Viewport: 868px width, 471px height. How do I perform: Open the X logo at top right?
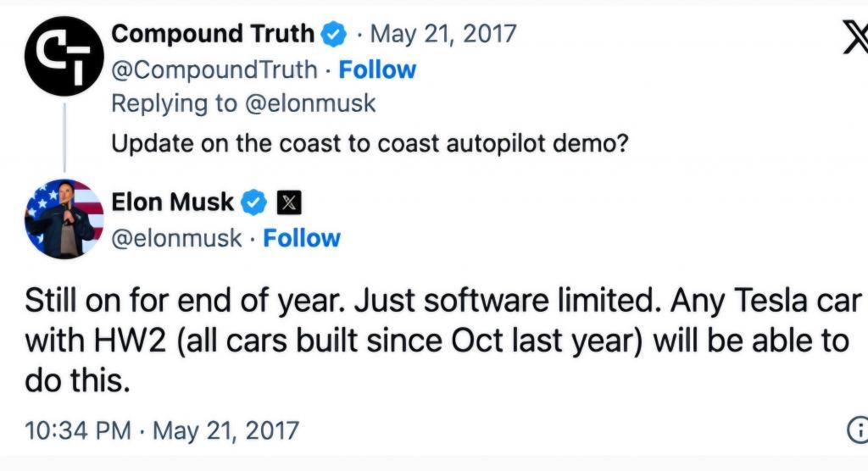[x=856, y=37]
